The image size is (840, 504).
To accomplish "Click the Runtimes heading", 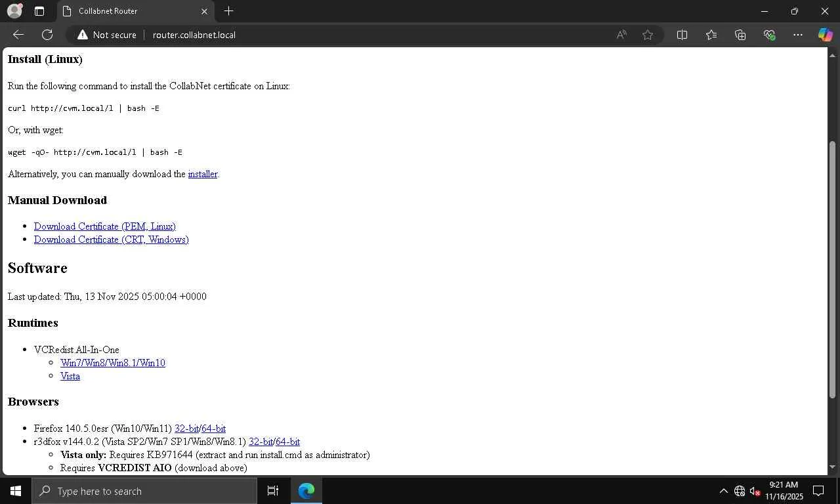I will tap(33, 323).
